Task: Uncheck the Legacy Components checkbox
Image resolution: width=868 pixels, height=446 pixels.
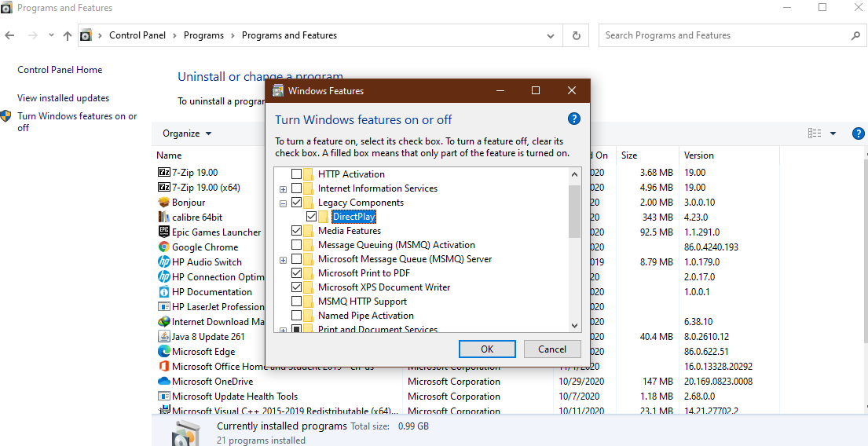Action: point(296,203)
